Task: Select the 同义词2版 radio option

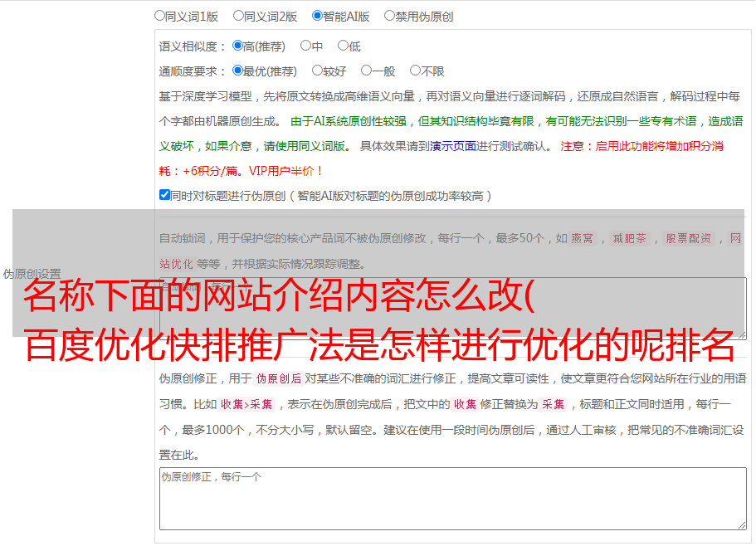Action: [238, 16]
